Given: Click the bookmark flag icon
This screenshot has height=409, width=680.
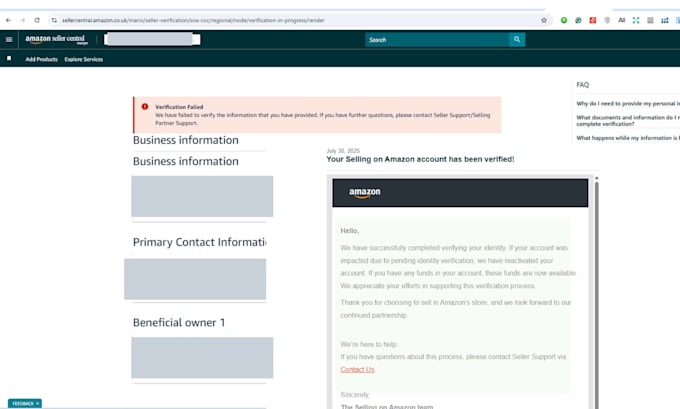Looking at the screenshot, I should [x=9, y=59].
